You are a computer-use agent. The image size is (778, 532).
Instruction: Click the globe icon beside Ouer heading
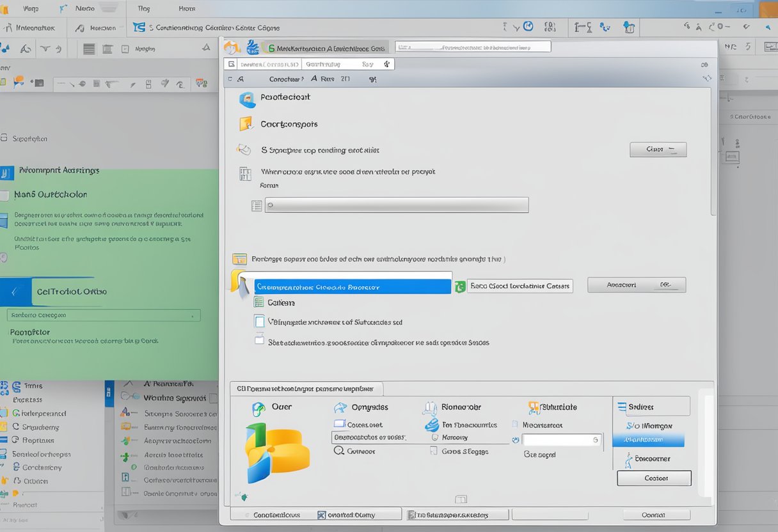coord(258,409)
